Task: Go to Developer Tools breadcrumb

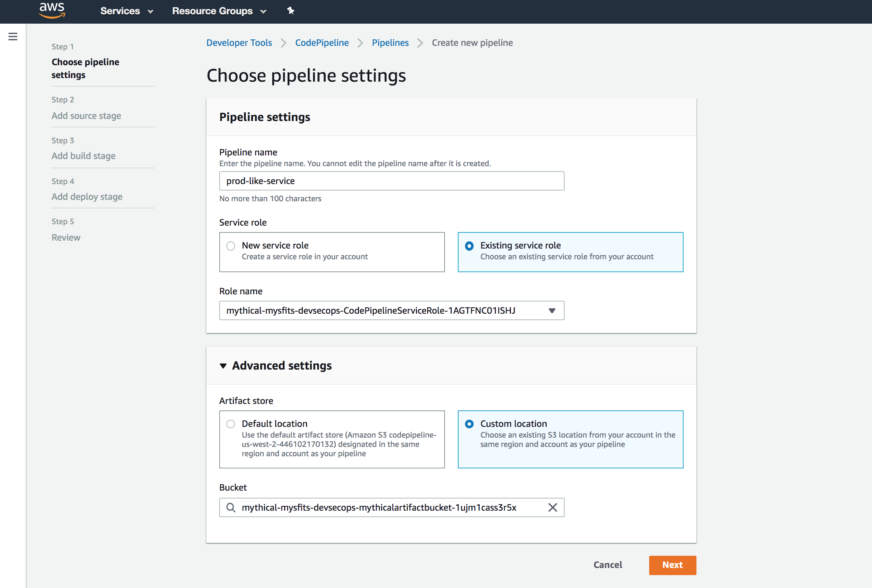Action: (x=239, y=43)
